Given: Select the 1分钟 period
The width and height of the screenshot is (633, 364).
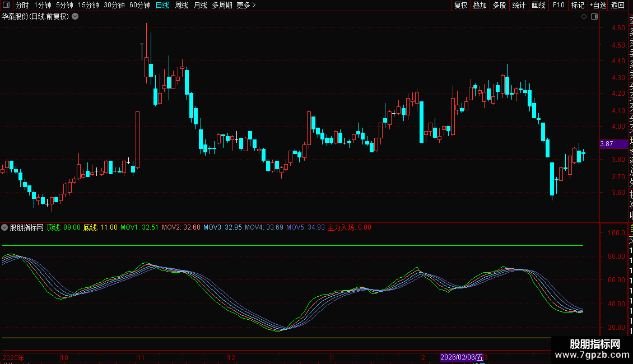Looking at the screenshot, I should [x=43, y=5].
